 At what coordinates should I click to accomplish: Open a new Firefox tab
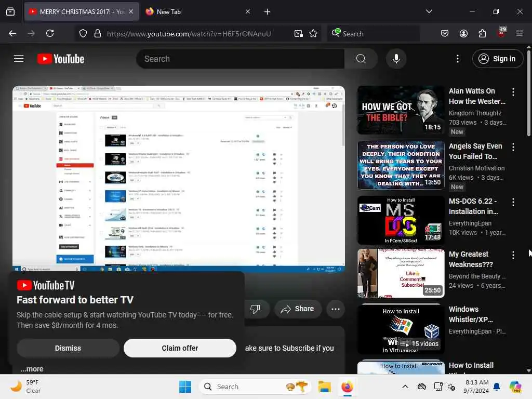(x=267, y=12)
